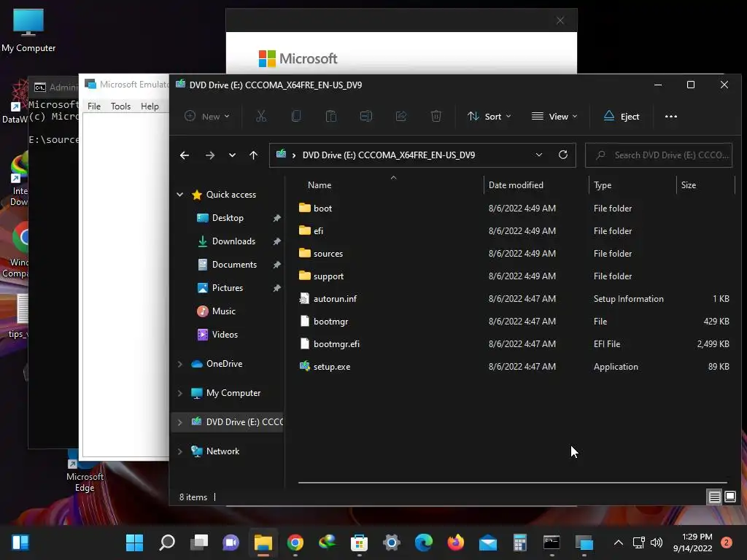Open Mail app from the taskbar

click(x=488, y=542)
